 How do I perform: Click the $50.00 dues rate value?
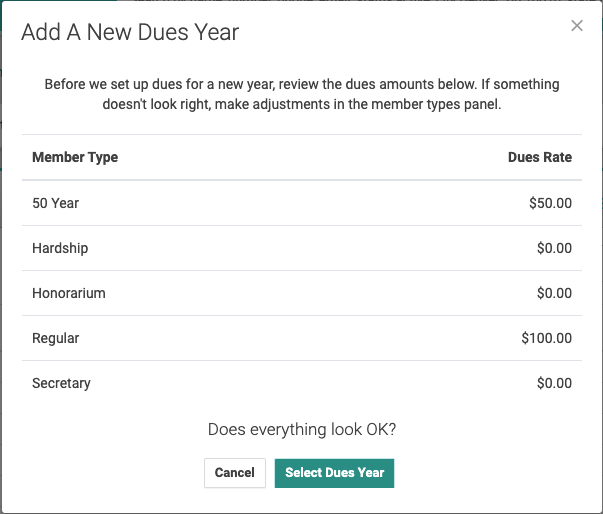coord(551,203)
